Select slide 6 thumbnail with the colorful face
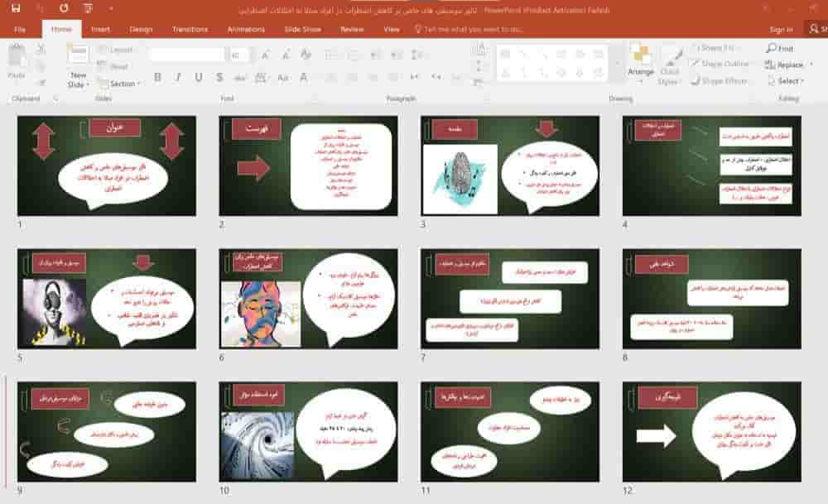 (308, 299)
